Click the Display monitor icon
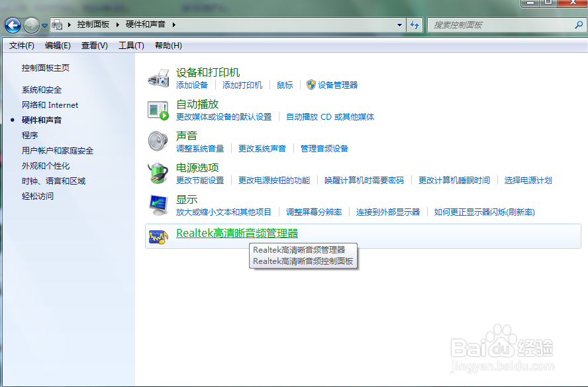Screen dimensions: 588x387 (x=158, y=205)
